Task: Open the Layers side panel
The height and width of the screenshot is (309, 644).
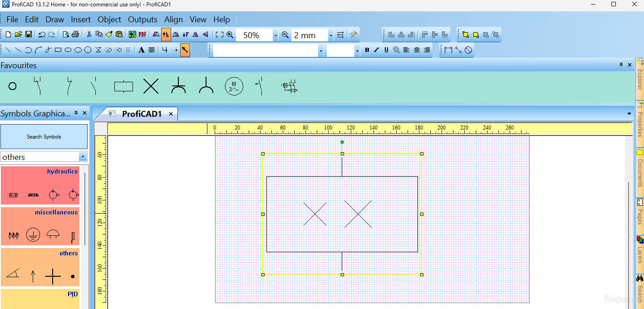Action: point(639,249)
